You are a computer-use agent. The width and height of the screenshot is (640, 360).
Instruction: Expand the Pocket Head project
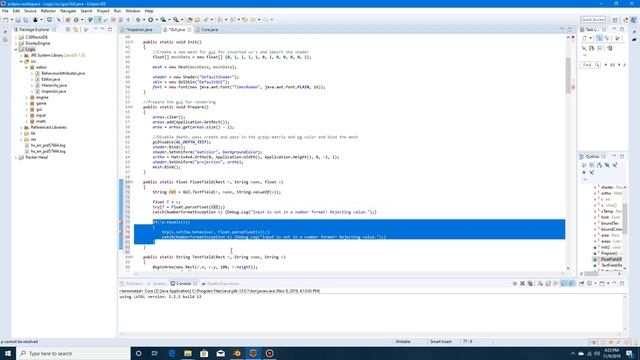pos(16,157)
